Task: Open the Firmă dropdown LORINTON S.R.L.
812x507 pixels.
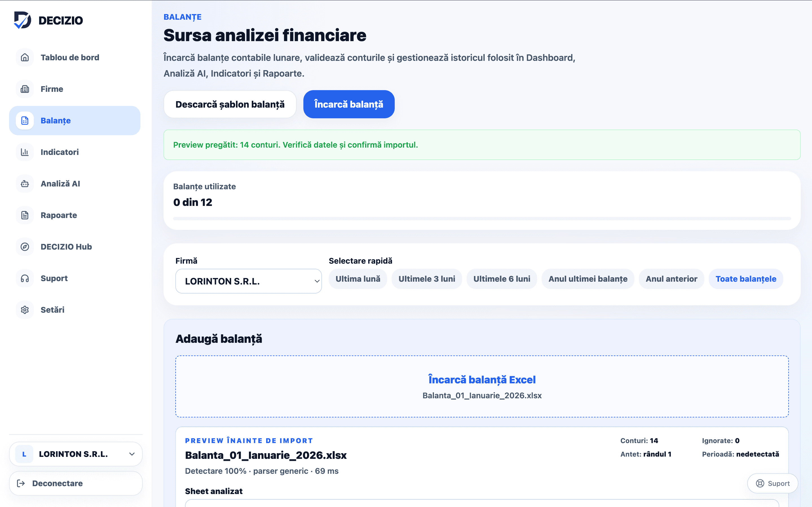Action: pos(248,281)
